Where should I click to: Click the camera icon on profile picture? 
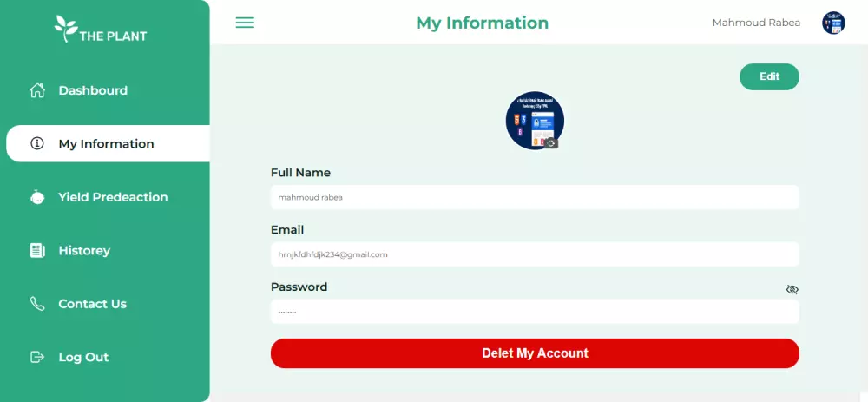(x=551, y=143)
